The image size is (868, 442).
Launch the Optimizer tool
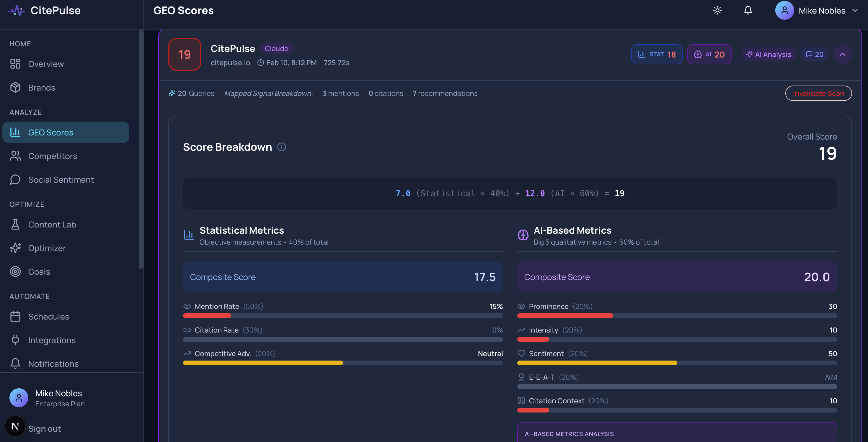click(x=47, y=248)
